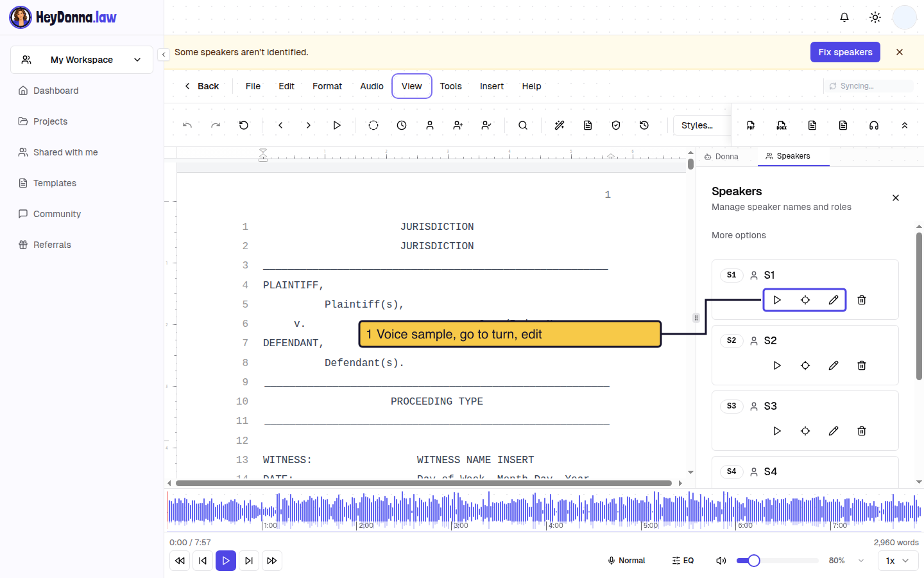Click the single person speaker toolbar icon
Screen dimensions: 924x578
pos(430,125)
